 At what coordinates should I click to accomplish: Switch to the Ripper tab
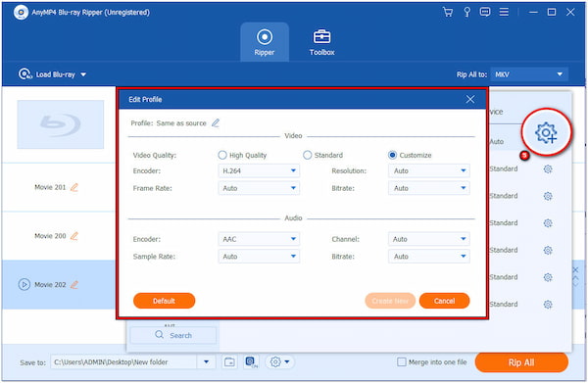[265, 42]
